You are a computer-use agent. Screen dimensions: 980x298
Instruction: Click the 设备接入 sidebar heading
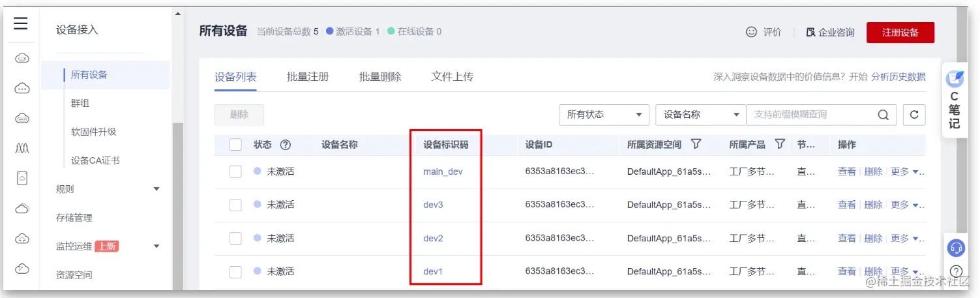[x=77, y=30]
